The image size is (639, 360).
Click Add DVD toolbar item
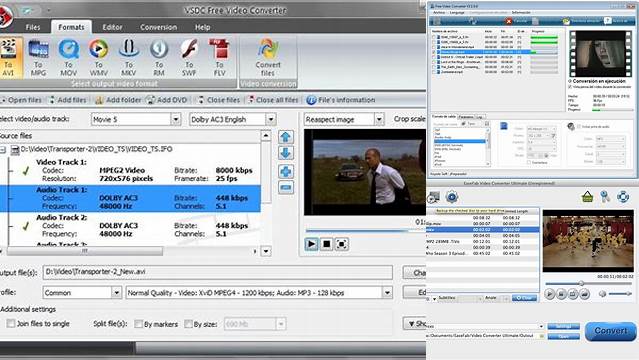167,100
